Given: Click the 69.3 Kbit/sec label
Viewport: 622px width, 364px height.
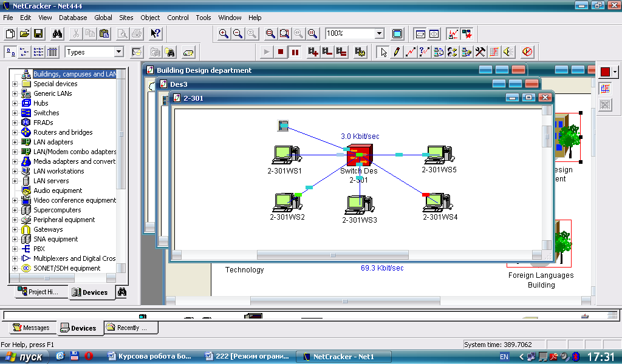Looking at the screenshot, I should [382, 268].
